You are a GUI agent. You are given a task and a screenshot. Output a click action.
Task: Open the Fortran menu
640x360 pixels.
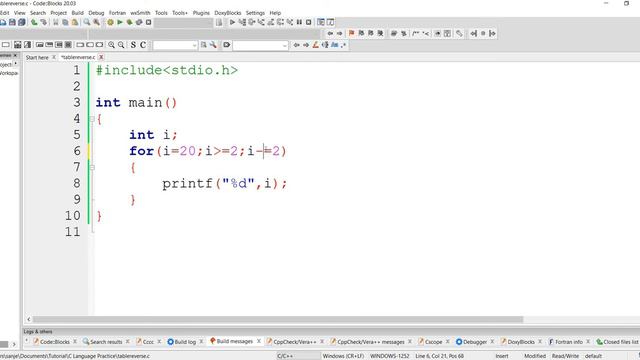117,13
